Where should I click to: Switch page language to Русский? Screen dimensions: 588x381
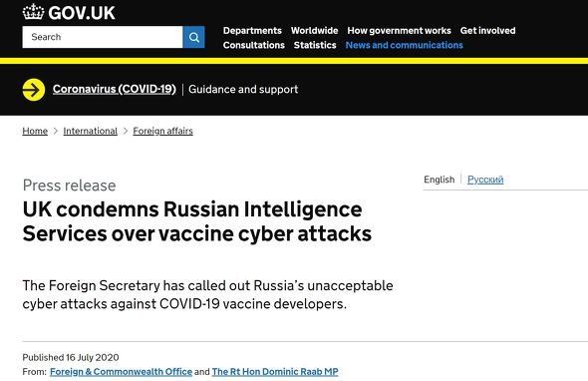point(485,180)
